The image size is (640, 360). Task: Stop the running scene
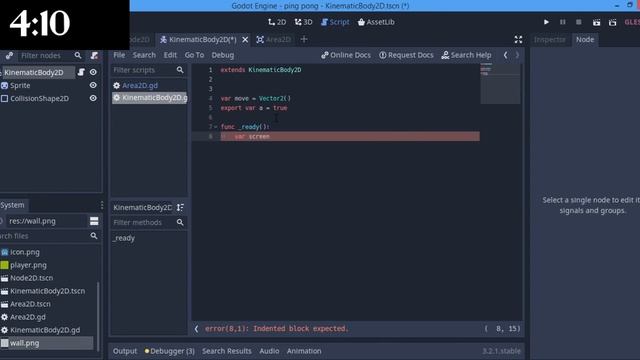[578, 22]
